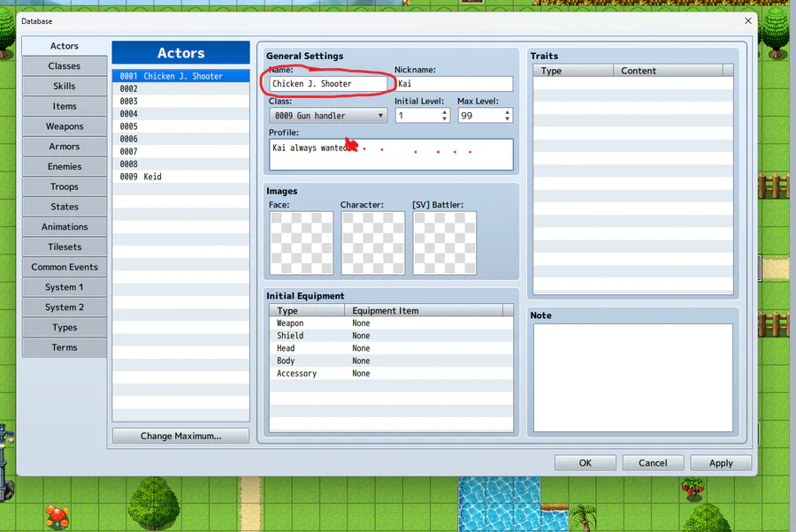Select the Shield equipment row
Screen dimensions: 796x532
pyautogui.click(x=391, y=336)
